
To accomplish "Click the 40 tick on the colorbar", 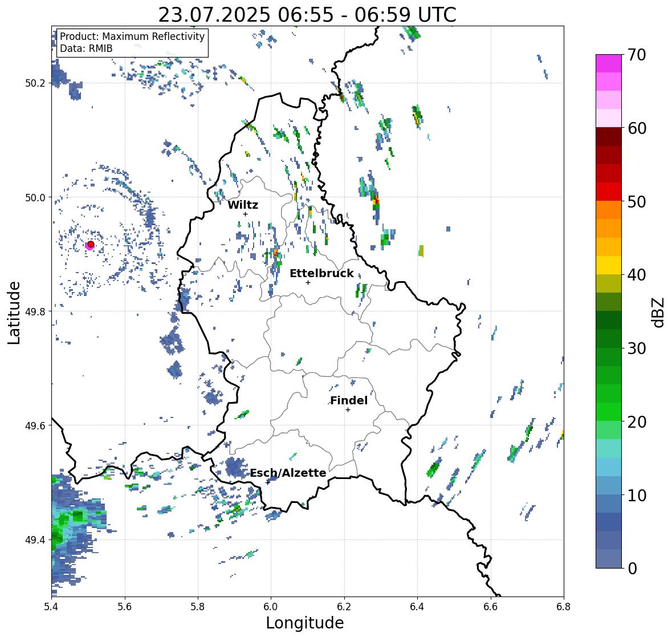I will [x=637, y=275].
